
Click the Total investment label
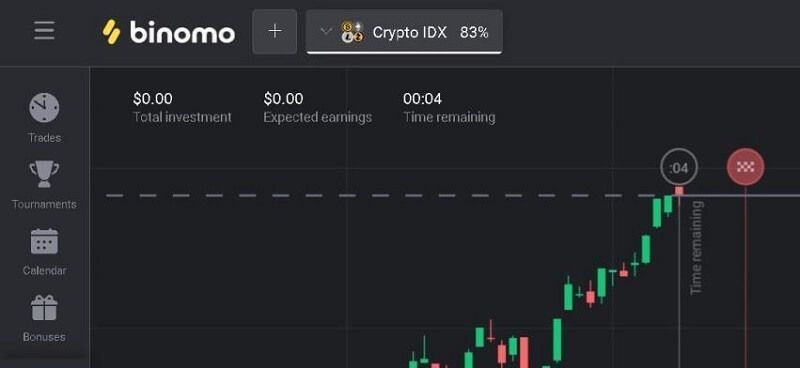tap(182, 117)
